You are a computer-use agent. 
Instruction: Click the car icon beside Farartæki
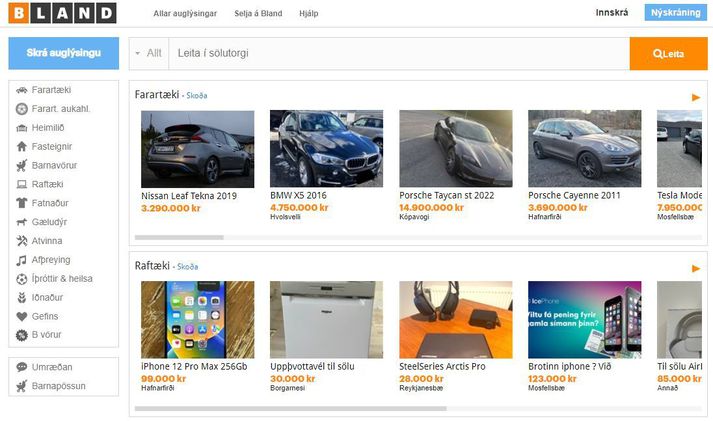point(21,90)
